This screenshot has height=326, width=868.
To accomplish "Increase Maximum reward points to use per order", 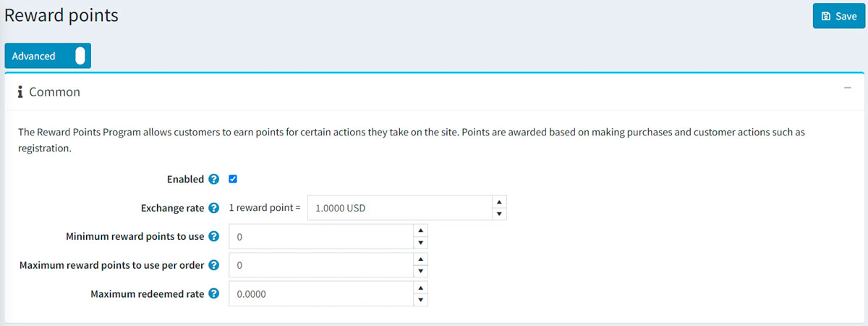I will [x=420, y=259].
